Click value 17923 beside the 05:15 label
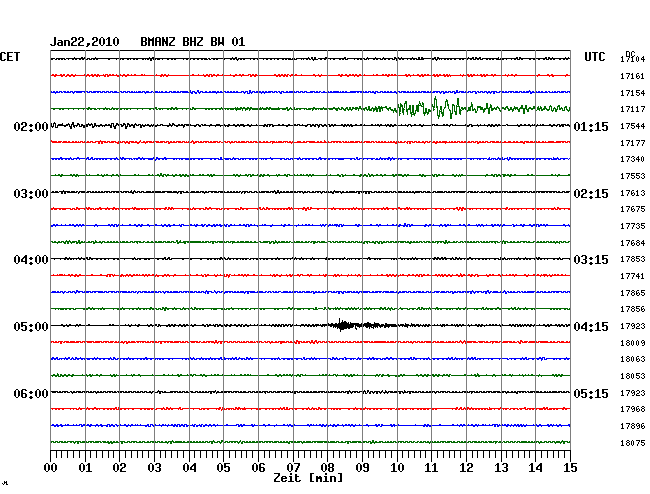 pyautogui.click(x=633, y=393)
